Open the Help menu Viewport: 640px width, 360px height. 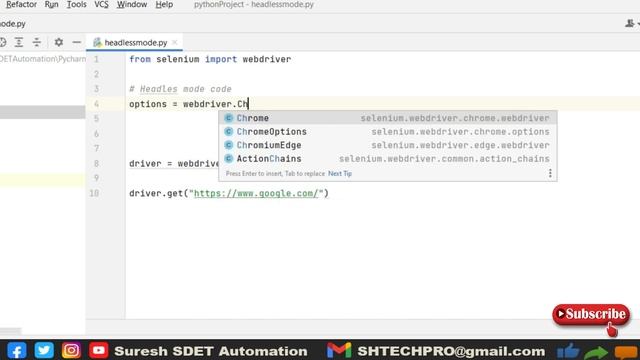164,5
